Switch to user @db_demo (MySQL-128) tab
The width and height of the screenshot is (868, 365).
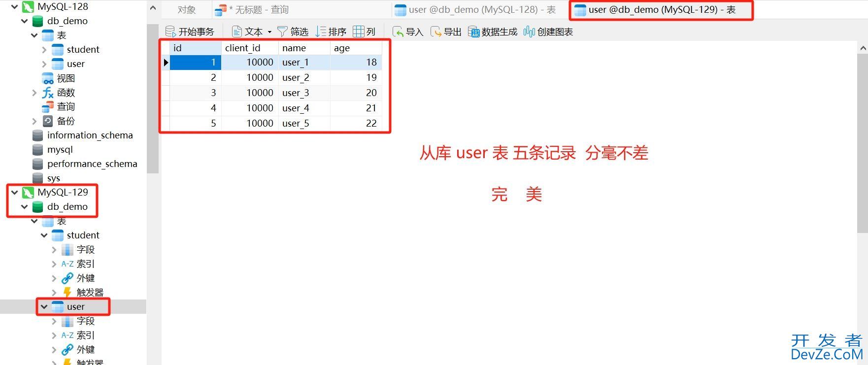pos(480,10)
